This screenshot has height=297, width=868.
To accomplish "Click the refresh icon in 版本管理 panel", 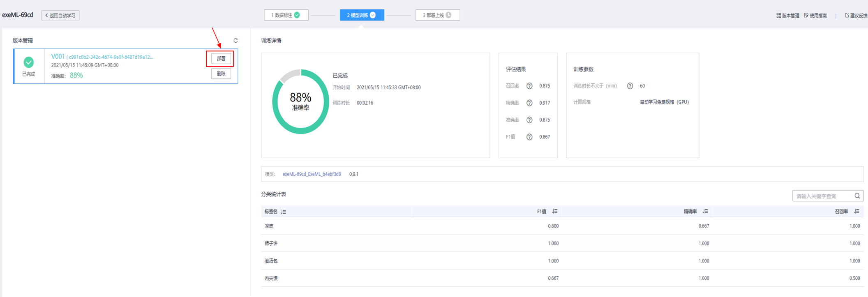I will tap(235, 40).
